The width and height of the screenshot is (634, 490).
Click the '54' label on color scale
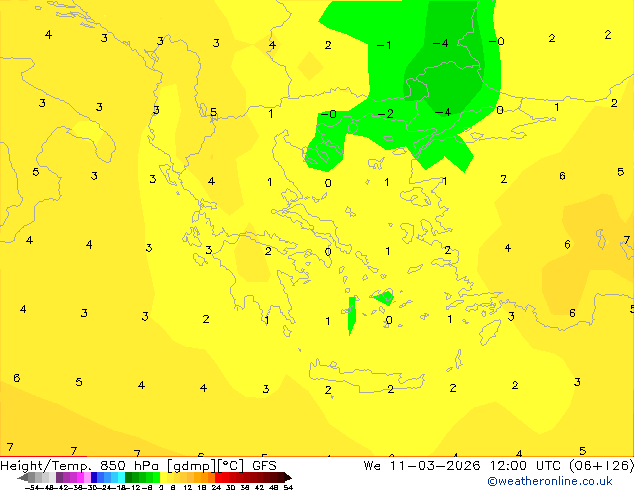click(288, 487)
